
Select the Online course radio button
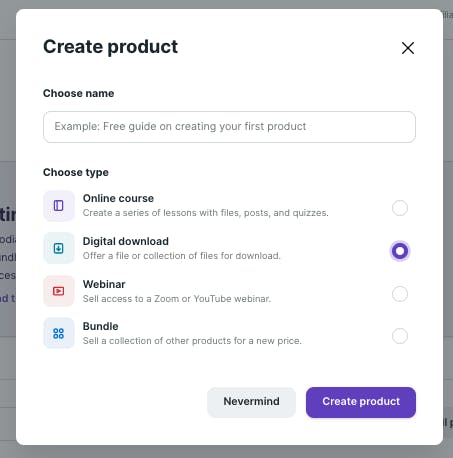click(400, 208)
